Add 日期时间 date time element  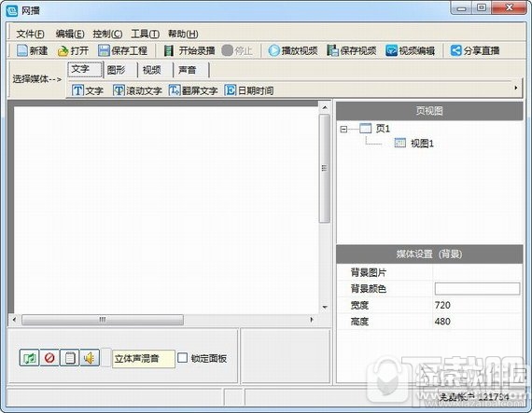pyautogui.click(x=248, y=90)
